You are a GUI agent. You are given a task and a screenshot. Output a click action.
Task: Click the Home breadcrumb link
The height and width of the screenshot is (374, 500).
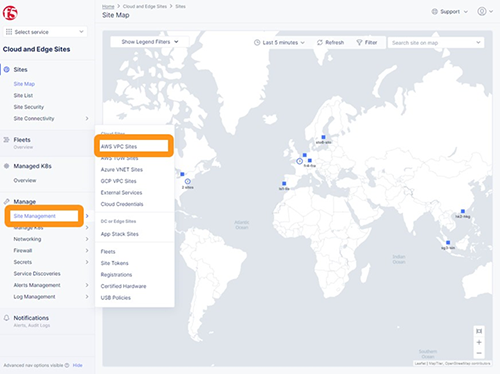[x=108, y=6]
